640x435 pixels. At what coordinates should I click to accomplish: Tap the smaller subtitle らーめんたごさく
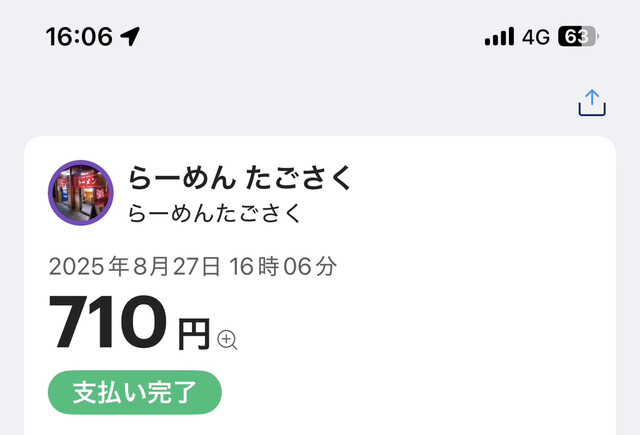tap(215, 213)
